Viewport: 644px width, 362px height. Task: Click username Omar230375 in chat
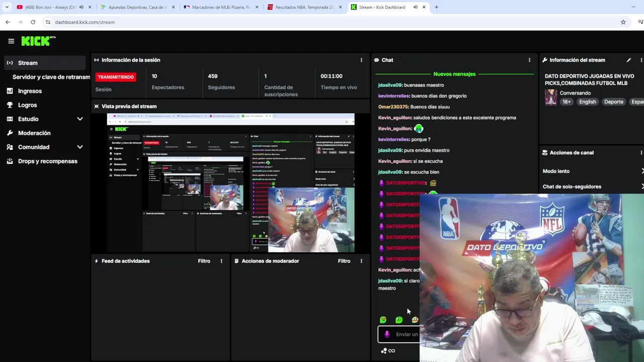393,107
